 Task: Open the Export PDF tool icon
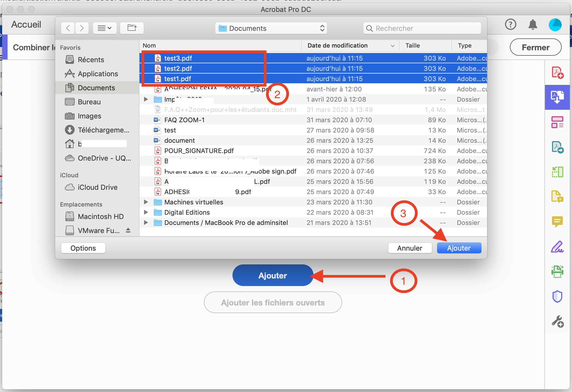(557, 147)
